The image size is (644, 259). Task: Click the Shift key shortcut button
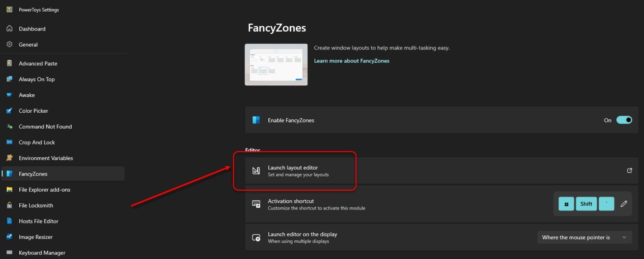point(586,204)
